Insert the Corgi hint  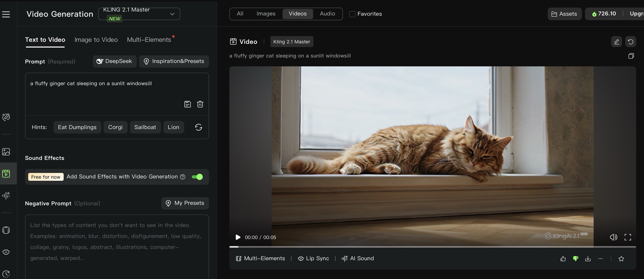tap(115, 127)
